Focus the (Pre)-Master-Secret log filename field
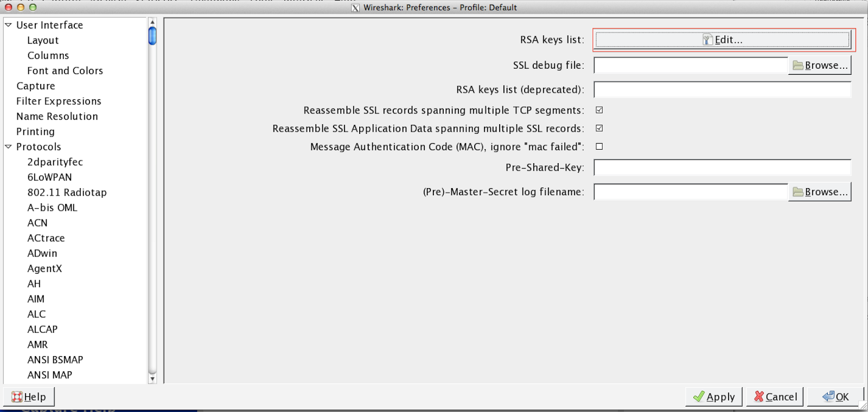 691,192
